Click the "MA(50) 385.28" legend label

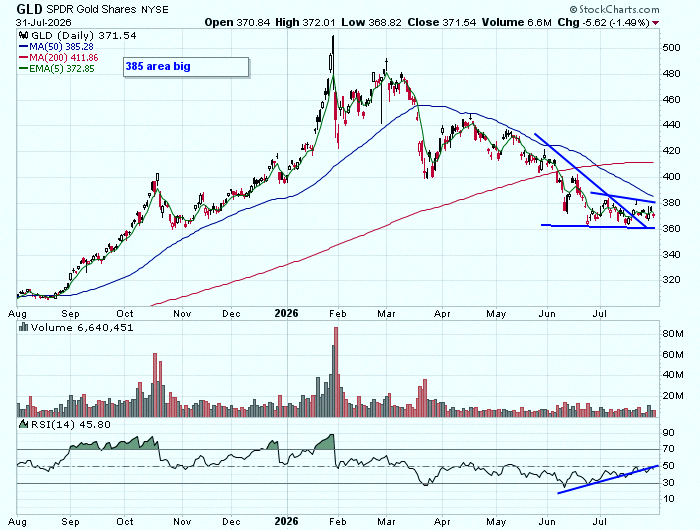pyautogui.click(x=61, y=46)
